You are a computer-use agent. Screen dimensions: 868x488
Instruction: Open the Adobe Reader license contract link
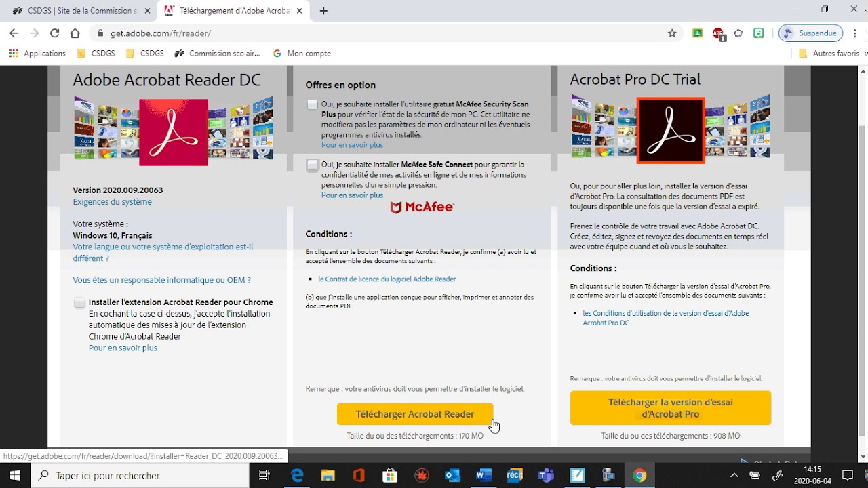pos(387,279)
